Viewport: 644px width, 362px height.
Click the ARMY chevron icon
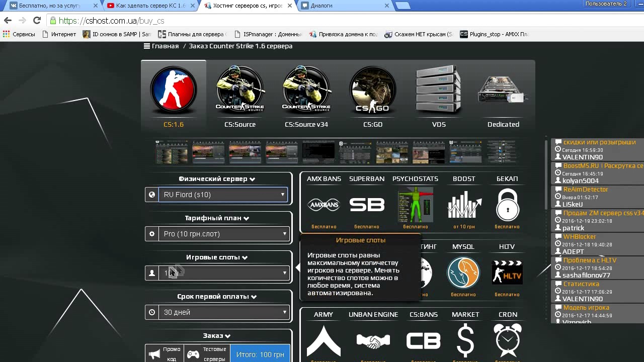[324, 341]
